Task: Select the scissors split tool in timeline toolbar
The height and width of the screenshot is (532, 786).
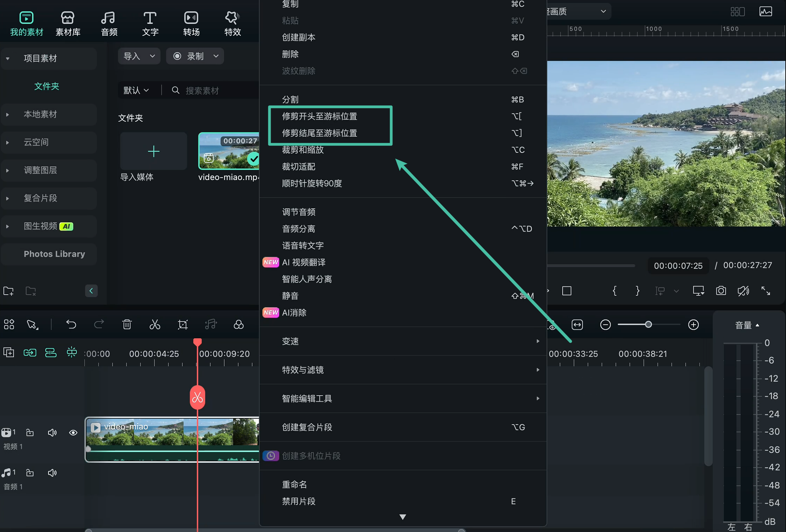Action: coord(155,324)
